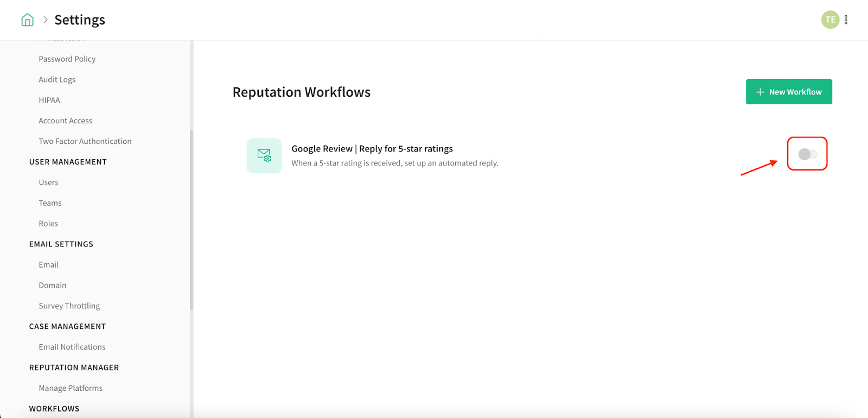Click the Reputation Workflows heading

tap(302, 92)
